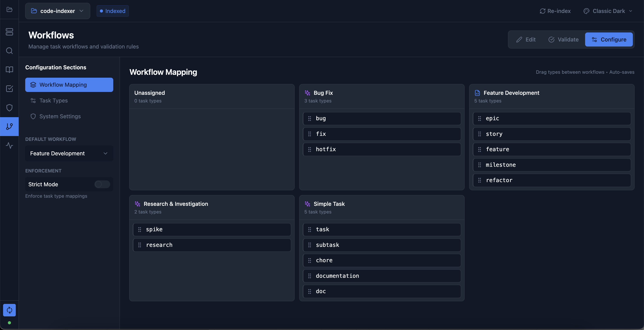This screenshot has width=644, height=330.
Task: Open the System Settings section
Action: point(60,117)
